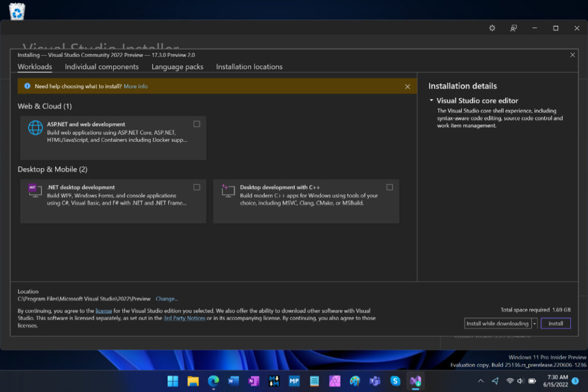Click the feedback icon in title bar

point(513,28)
